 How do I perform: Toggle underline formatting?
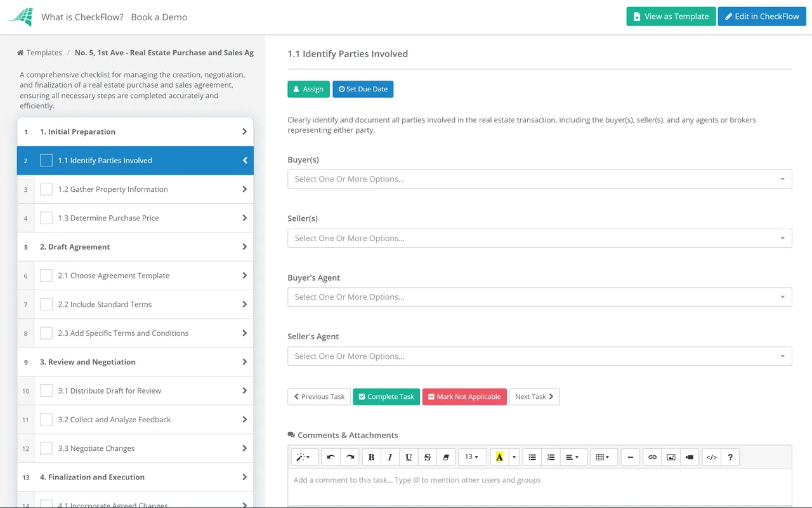409,457
